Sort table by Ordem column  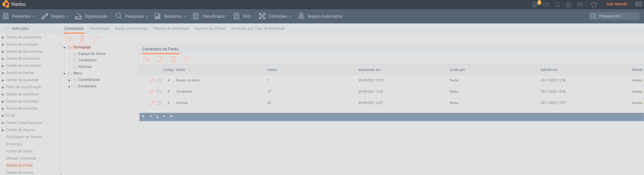272,70
